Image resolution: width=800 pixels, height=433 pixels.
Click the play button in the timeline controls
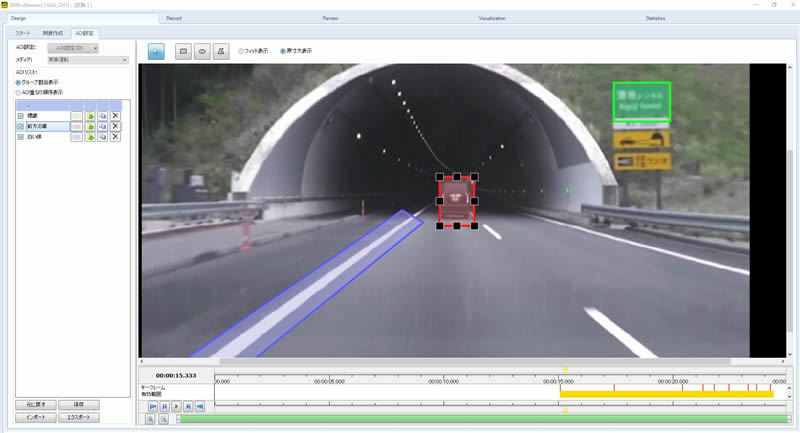(176, 407)
